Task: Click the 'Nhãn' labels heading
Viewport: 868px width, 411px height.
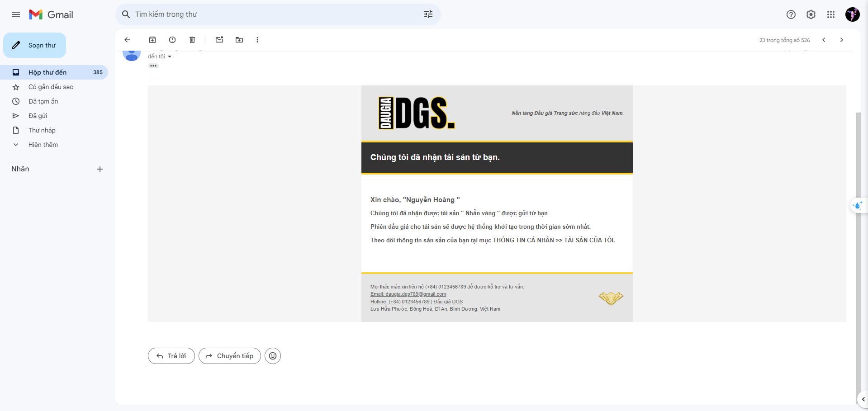Action: 20,169
